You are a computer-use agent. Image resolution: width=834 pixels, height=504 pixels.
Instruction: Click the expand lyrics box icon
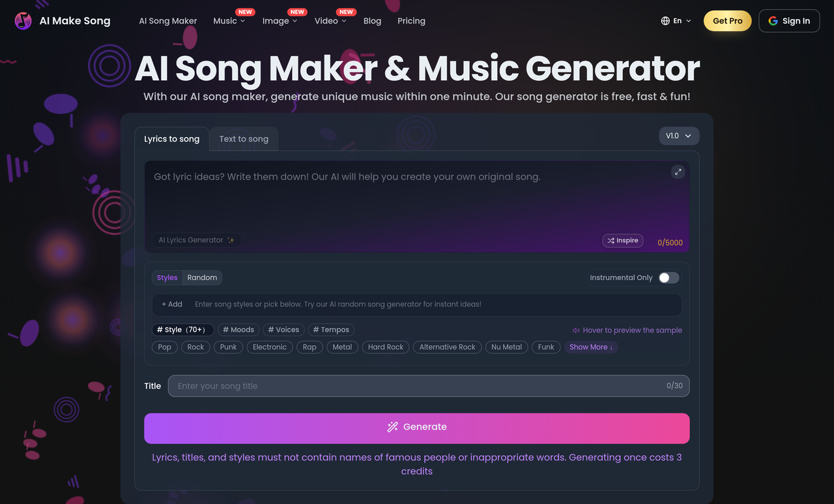click(x=678, y=172)
